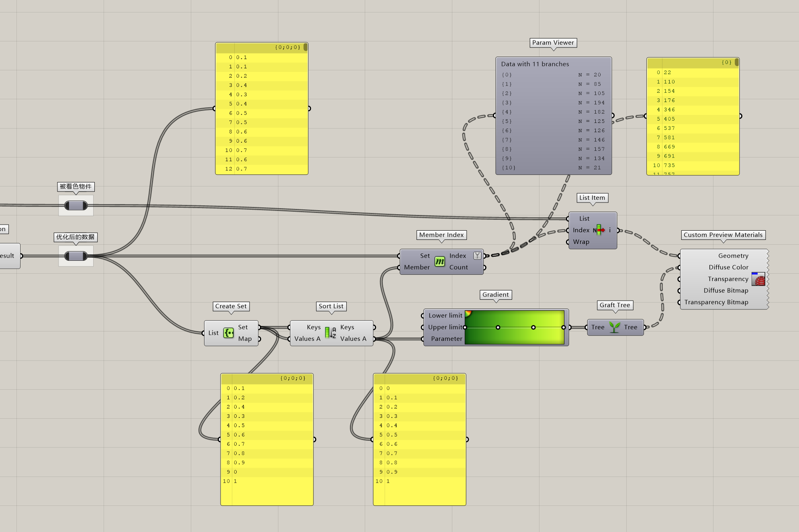This screenshot has width=799, height=532.
Task: Click the filter icon on Member Index
Action: tap(477, 256)
